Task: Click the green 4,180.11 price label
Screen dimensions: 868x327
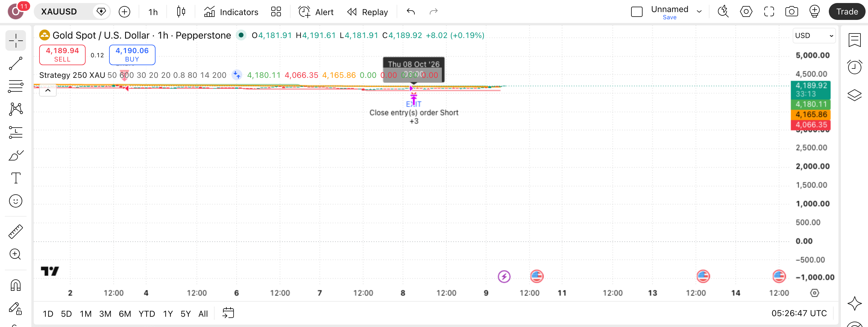Action: (x=811, y=104)
